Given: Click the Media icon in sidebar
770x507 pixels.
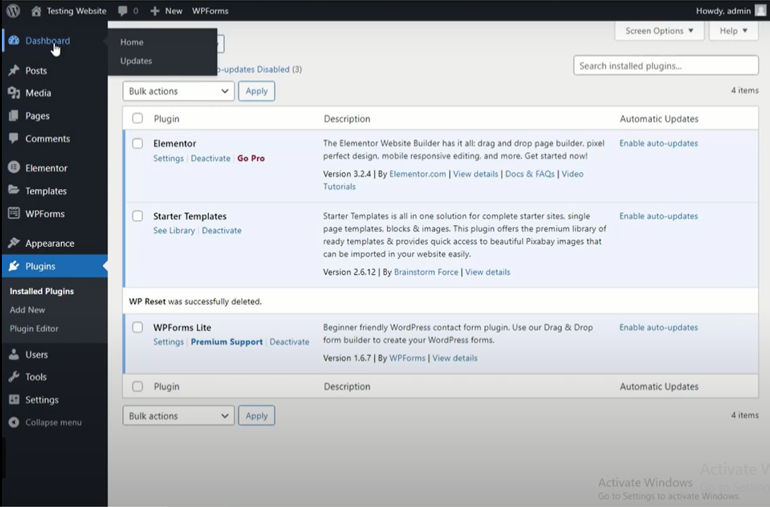Looking at the screenshot, I should [14, 93].
